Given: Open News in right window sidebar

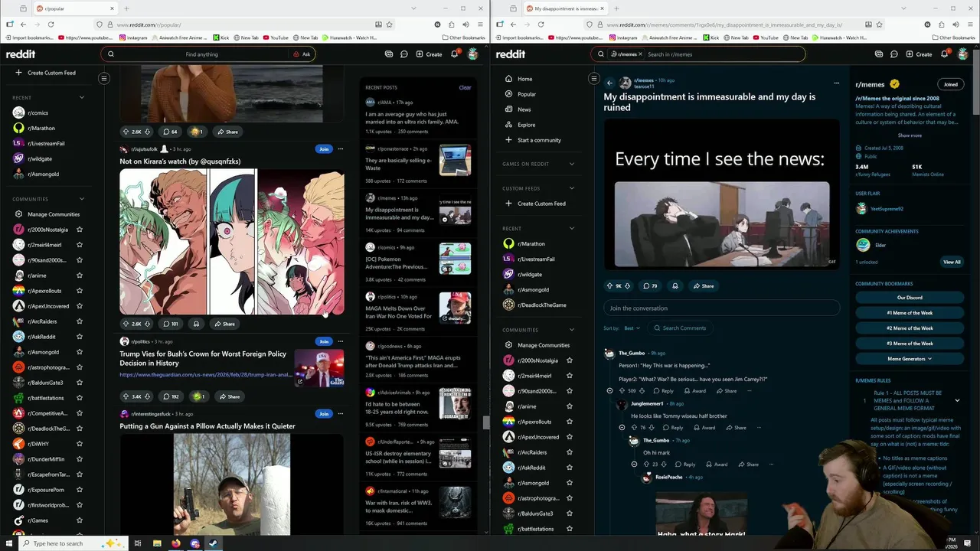Looking at the screenshot, I should 524,109.
